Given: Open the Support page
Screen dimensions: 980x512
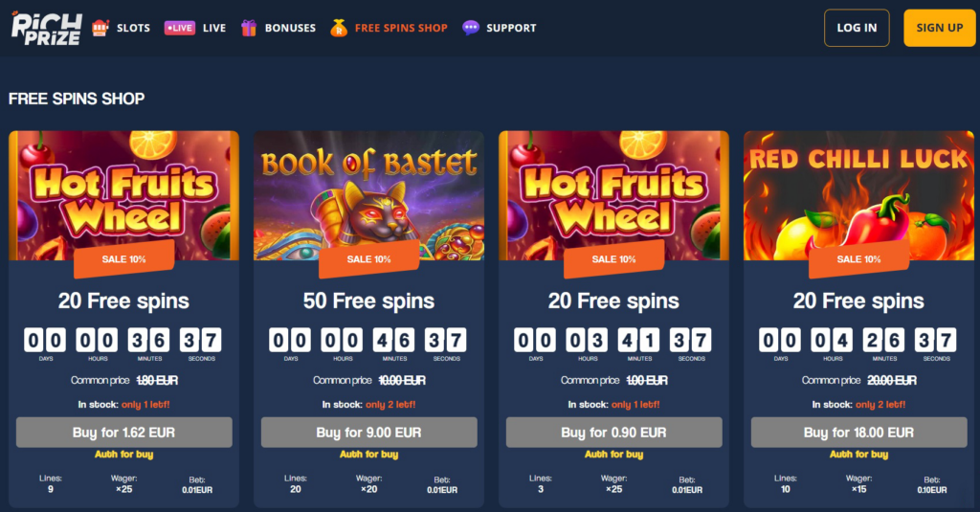Looking at the screenshot, I should (511, 28).
